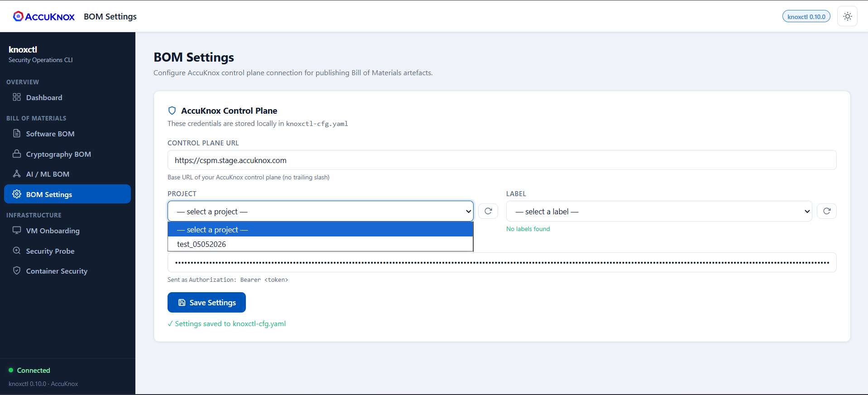The height and width of the screenshot is (395, 868).
Task: Click the Dashboard grid icon
Action: (17, 97)
